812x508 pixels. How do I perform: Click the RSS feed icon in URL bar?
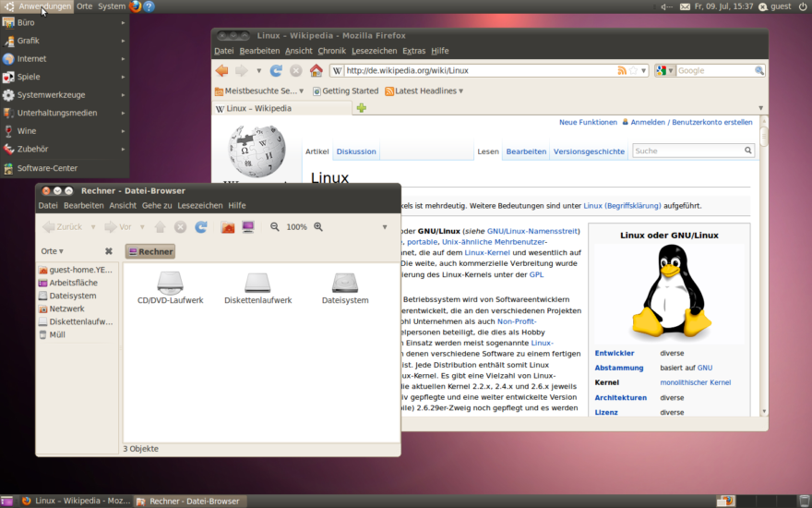click(x=622, y=70)
